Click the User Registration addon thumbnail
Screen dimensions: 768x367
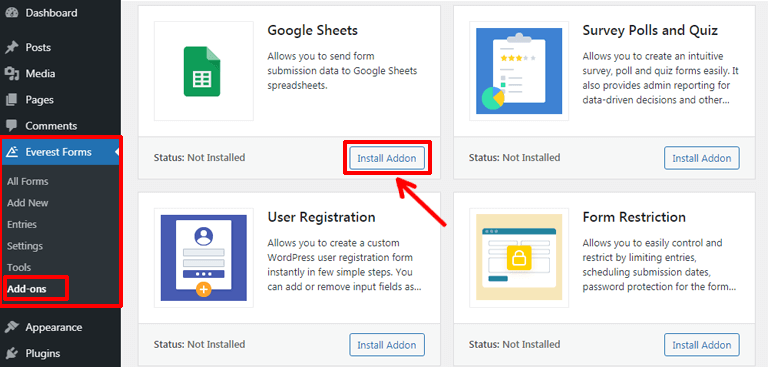[204, 258]
